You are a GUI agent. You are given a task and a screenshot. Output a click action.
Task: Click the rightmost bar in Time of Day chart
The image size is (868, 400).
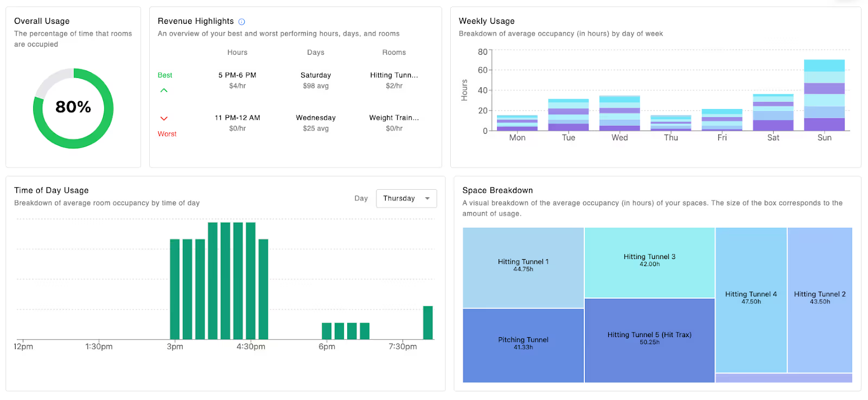click(428, 323)
